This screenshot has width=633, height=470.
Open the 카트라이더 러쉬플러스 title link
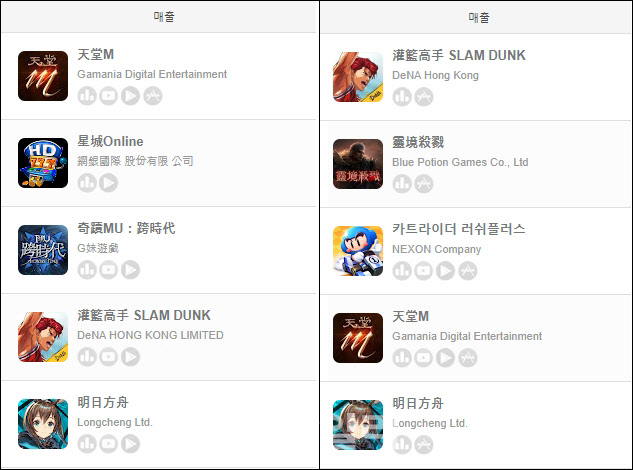[459, 229]
